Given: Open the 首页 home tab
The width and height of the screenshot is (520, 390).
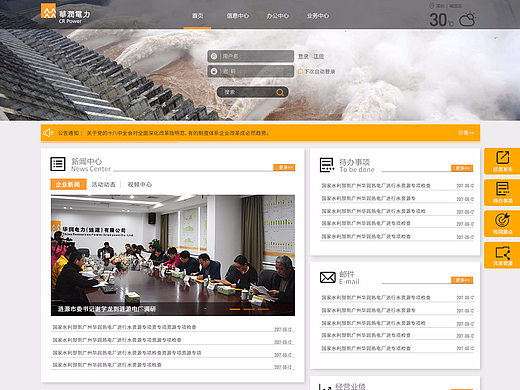Looking at the screenshot, I should point(197,16).
